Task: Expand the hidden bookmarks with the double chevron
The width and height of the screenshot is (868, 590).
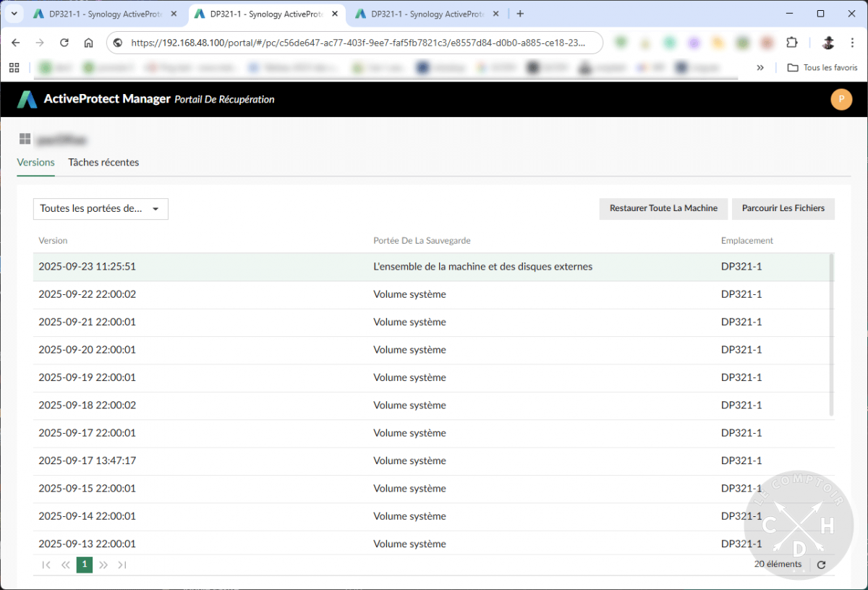Action: click(759, 67)
